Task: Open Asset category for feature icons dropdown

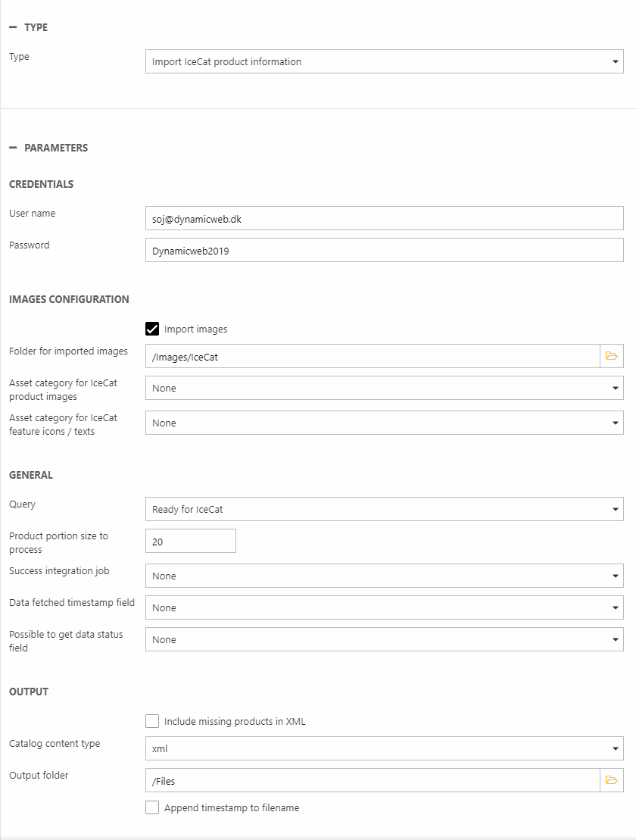Action: pos(384,423)
